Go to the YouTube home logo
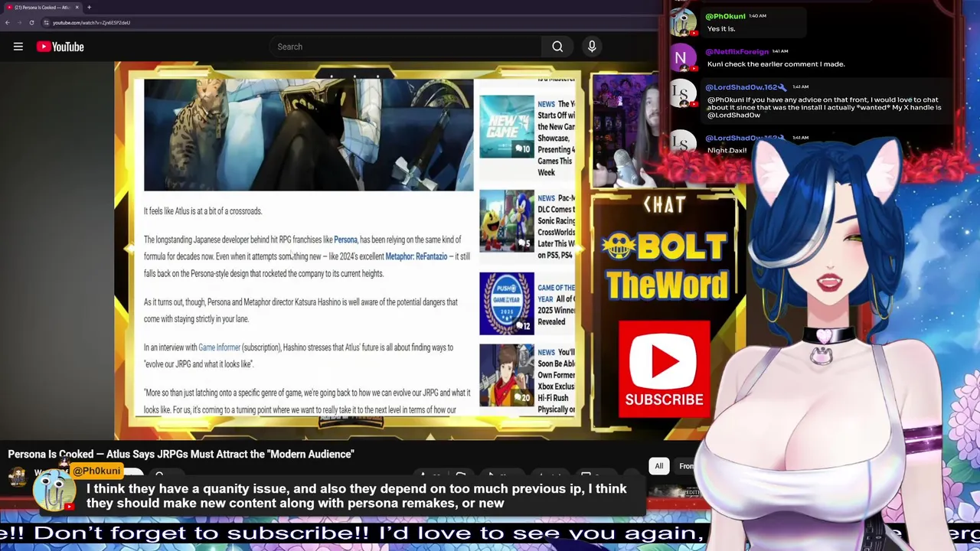 pyautogui.click(x=60, y=47)
